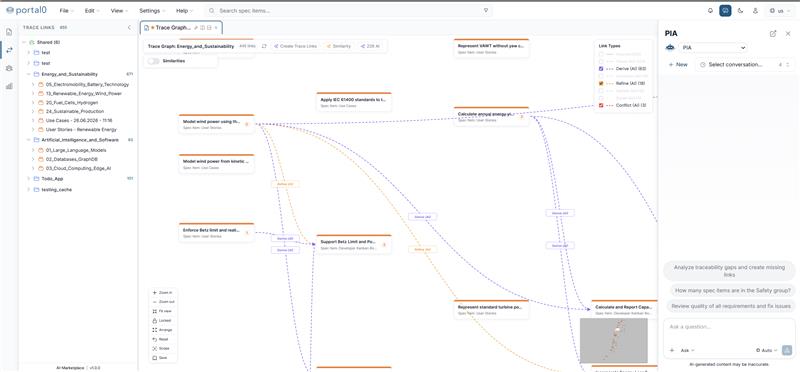The height and width of the screenshot is (372, 800).
Task: Check the first link type checkbox
Action: tap(601, 54)
